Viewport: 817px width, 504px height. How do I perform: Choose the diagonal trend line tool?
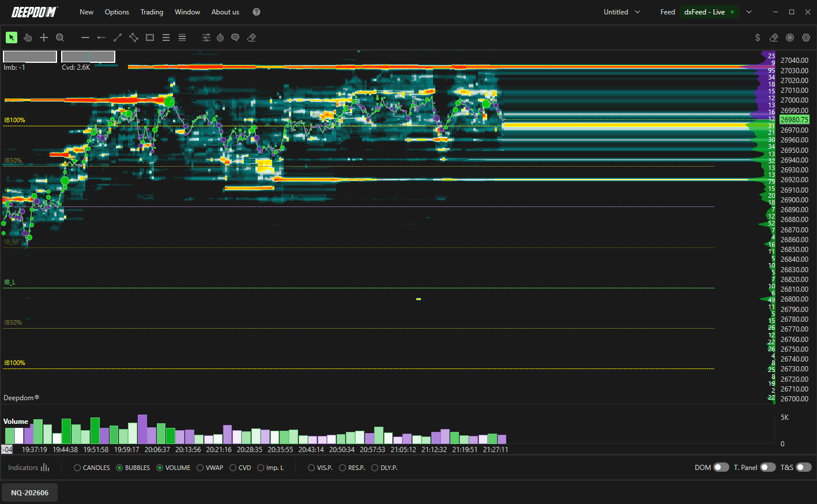[118, 37]
